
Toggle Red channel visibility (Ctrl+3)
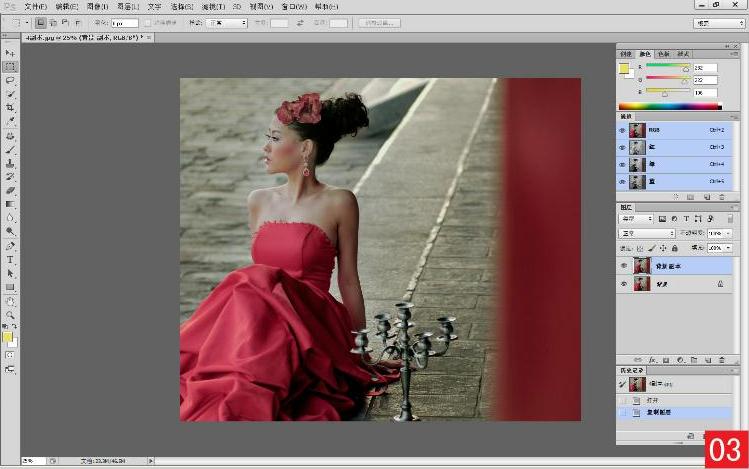point(622,148)
